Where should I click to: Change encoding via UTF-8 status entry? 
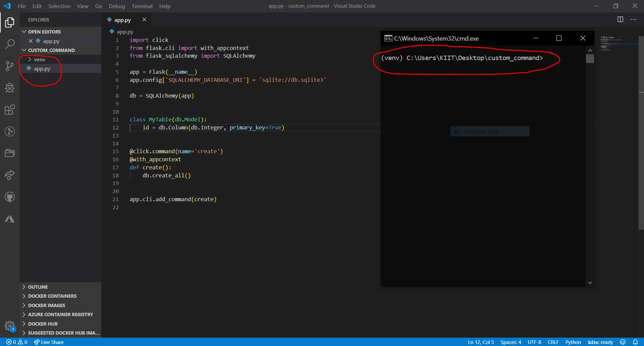[534, 342]
